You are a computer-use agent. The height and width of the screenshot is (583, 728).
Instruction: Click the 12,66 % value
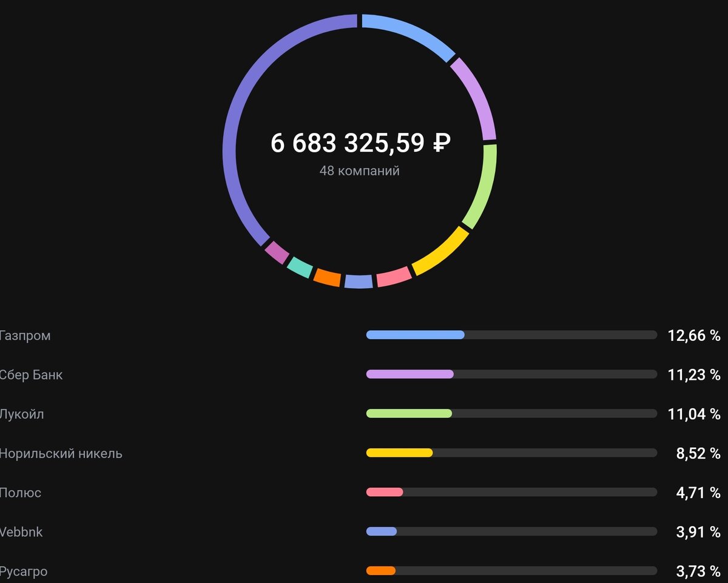(x=694, y=335)
